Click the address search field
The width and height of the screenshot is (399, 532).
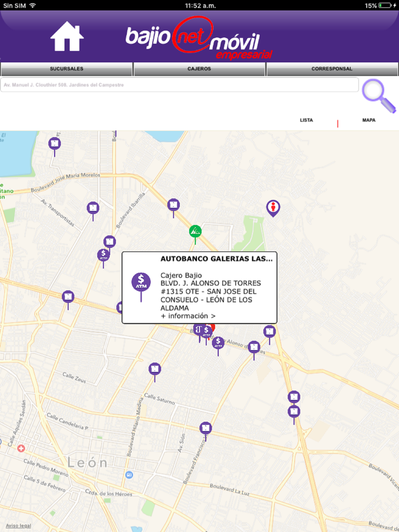[x=180, y=85]
